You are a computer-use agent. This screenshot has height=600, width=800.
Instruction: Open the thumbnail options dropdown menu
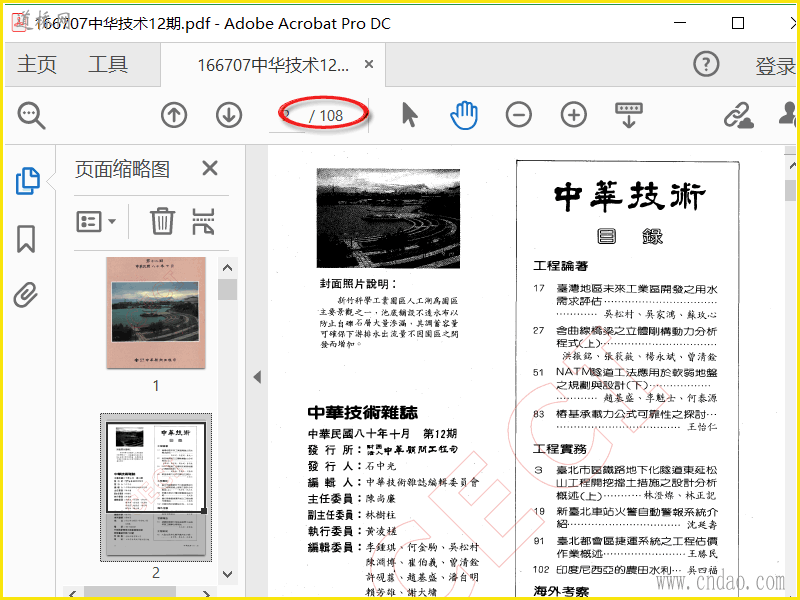[x=96, y=221]
